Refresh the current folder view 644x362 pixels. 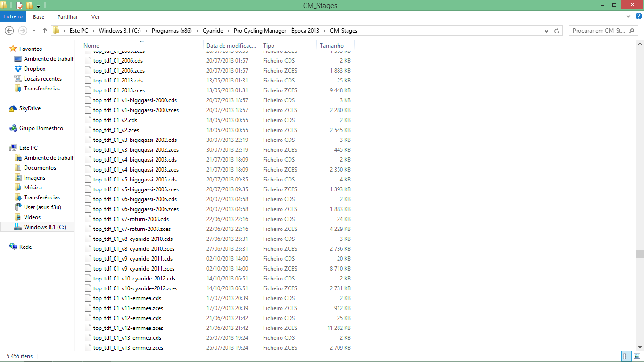point(557,31)
